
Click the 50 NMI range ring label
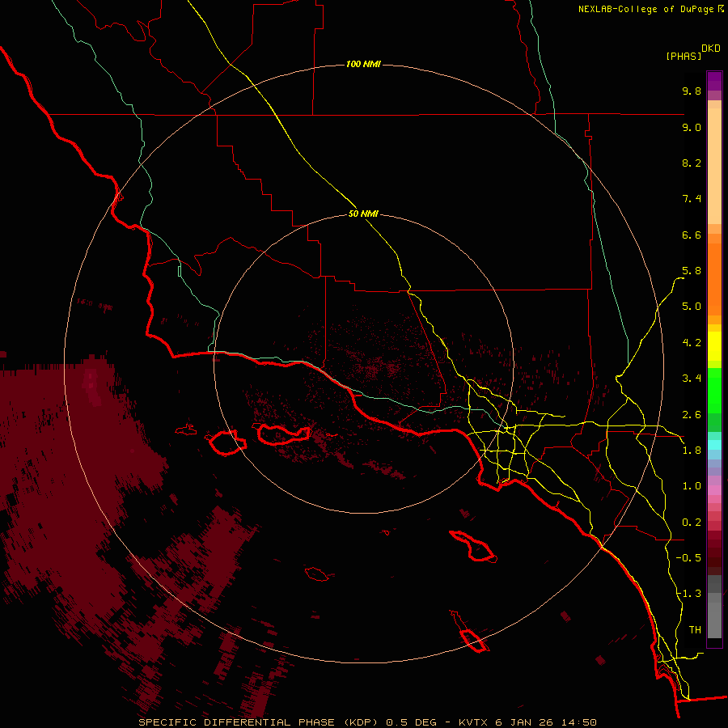pos(363,214)
